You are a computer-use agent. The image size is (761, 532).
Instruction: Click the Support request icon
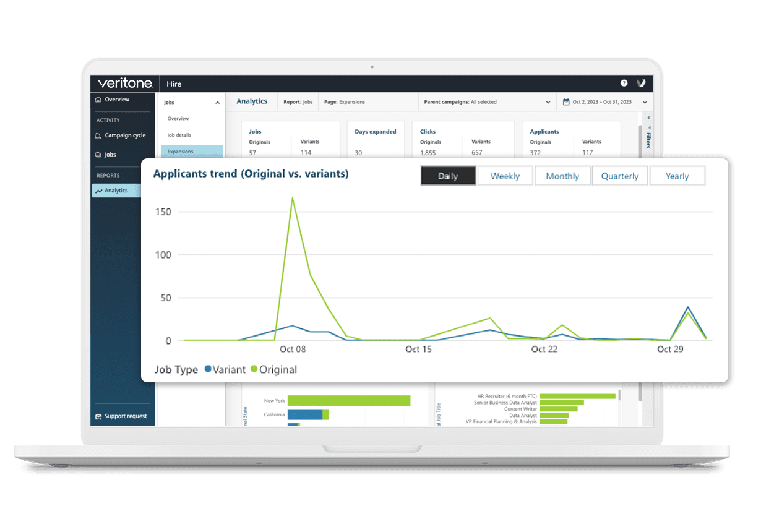[x=98, y=416]
